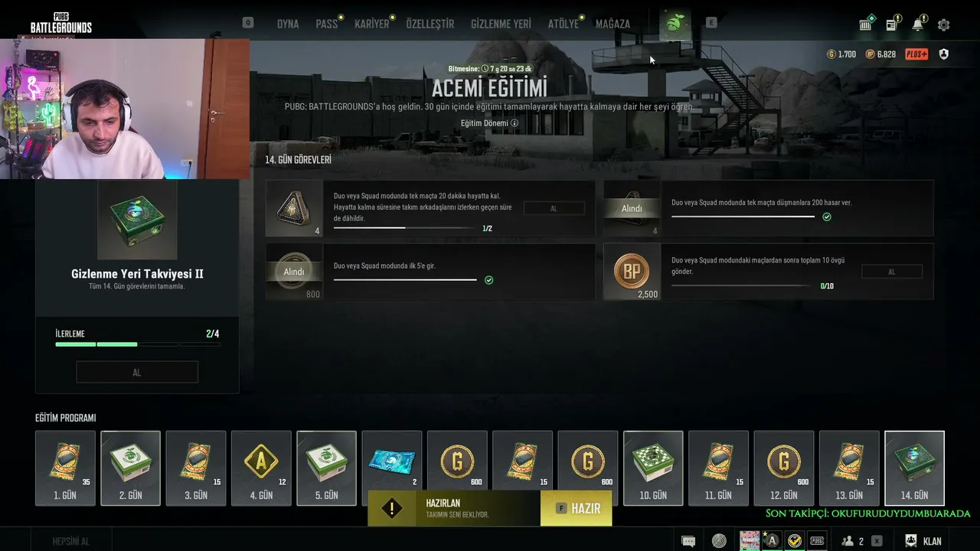
Task: Click AL button for 20-minute survival mission
Action: 554,208
